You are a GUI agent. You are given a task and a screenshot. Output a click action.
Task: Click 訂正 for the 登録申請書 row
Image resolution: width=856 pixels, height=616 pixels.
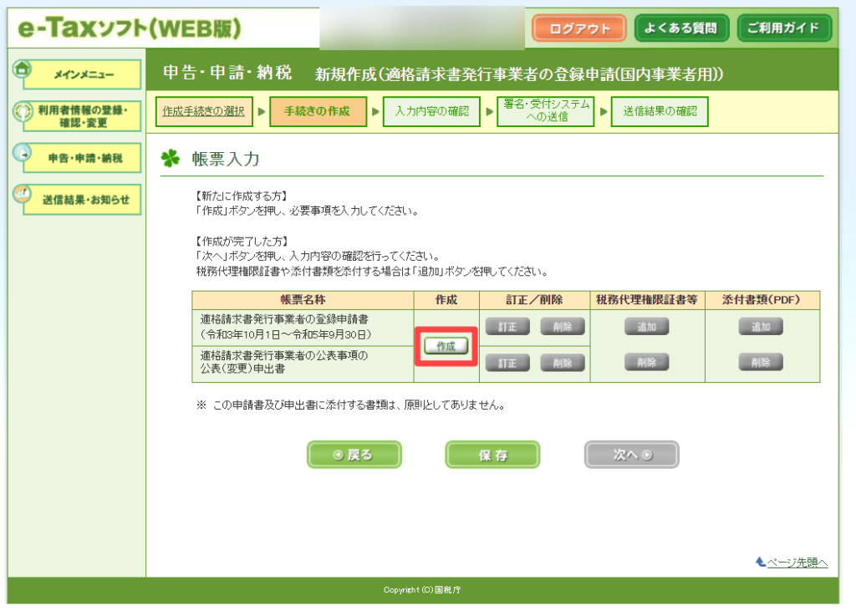click(507, 327)
